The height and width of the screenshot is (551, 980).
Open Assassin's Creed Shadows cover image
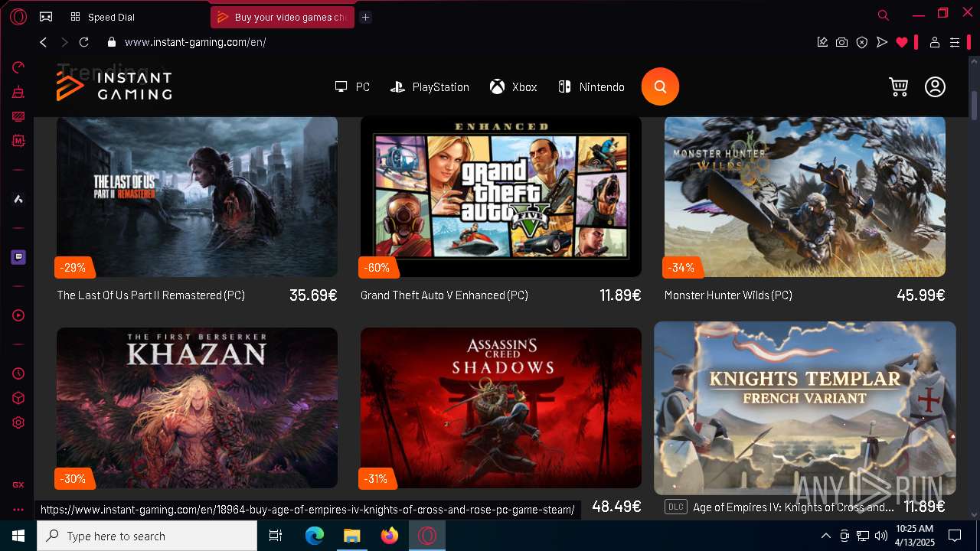(501, 408)
